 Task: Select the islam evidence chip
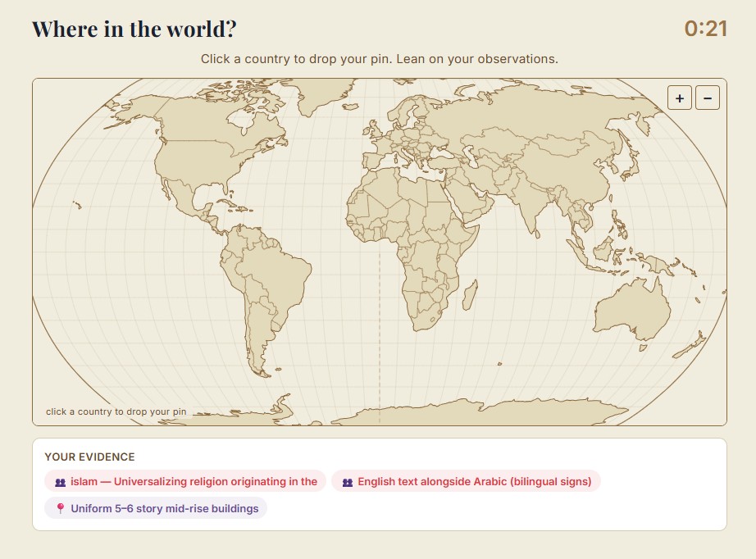[x=185, y=481]
